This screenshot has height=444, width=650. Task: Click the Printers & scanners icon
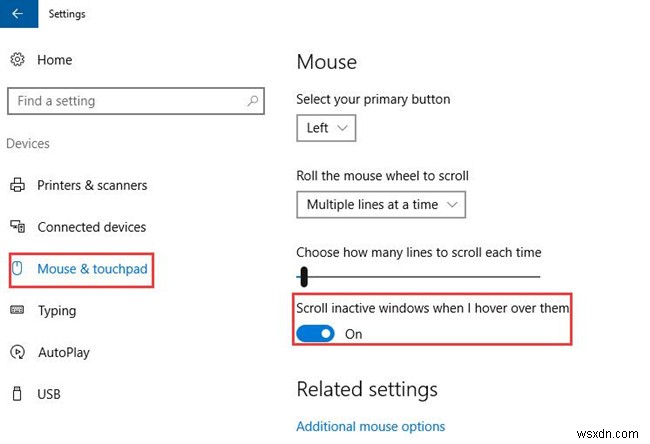(18, 185)
